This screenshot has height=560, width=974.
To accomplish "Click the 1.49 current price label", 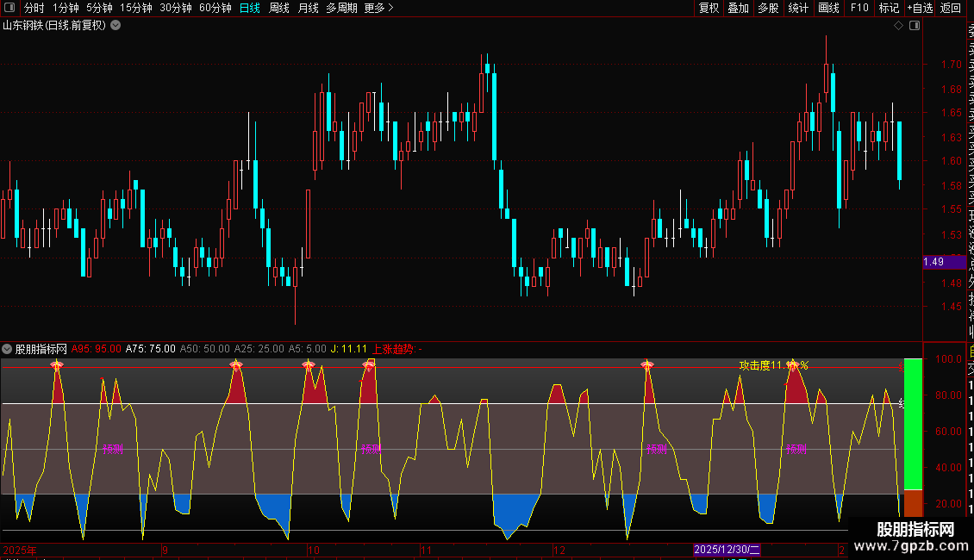I will pos(944,262).
